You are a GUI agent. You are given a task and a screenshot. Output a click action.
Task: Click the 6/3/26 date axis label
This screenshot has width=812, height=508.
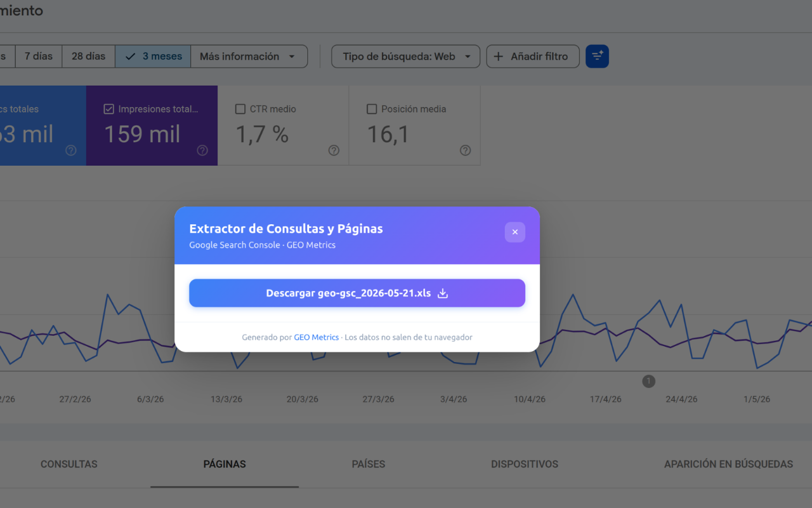[150, 399]
